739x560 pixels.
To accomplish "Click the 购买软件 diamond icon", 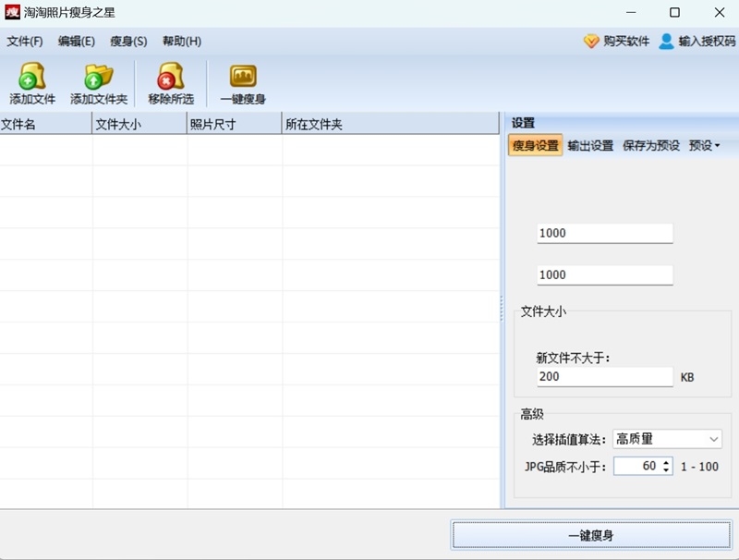I will [x=591, y=42].
